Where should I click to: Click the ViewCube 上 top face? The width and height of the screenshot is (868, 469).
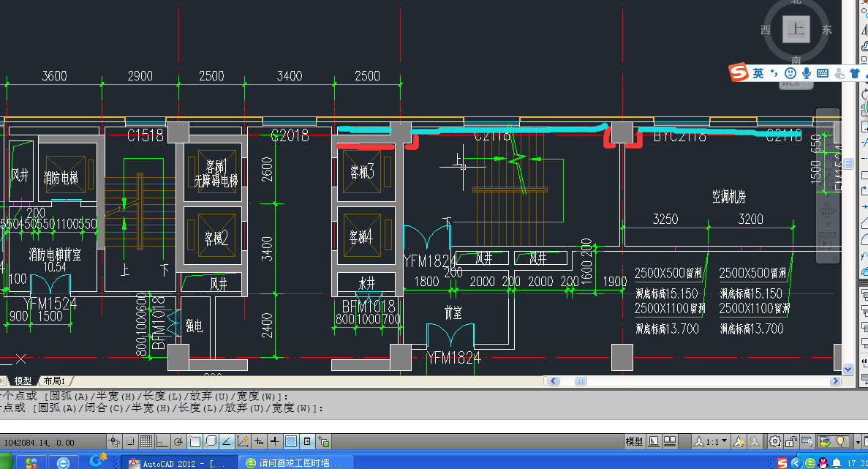(x=796, y=29)
